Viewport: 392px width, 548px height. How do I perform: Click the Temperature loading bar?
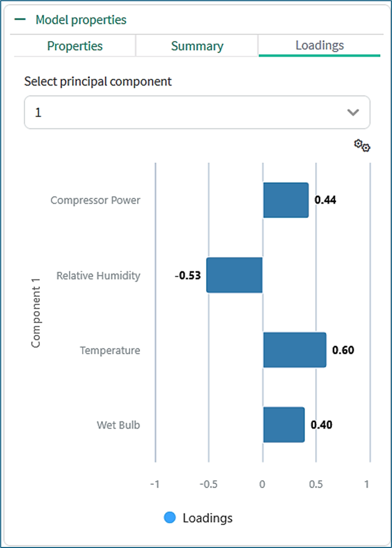294,350
